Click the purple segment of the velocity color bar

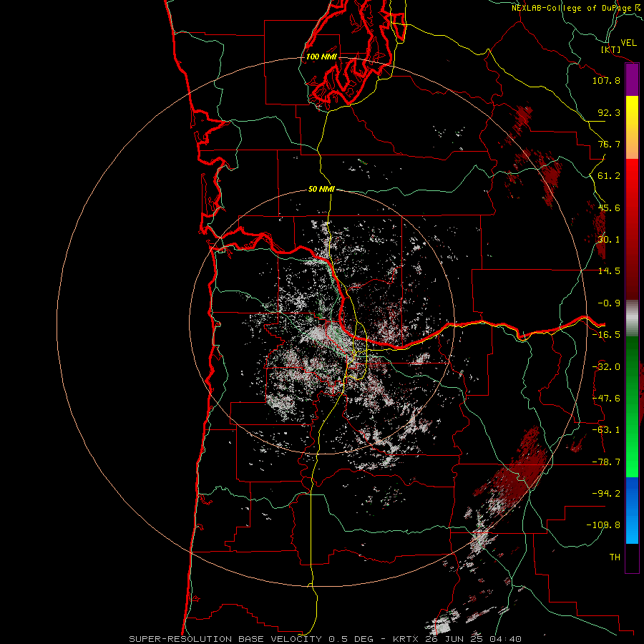pos(632,79)
